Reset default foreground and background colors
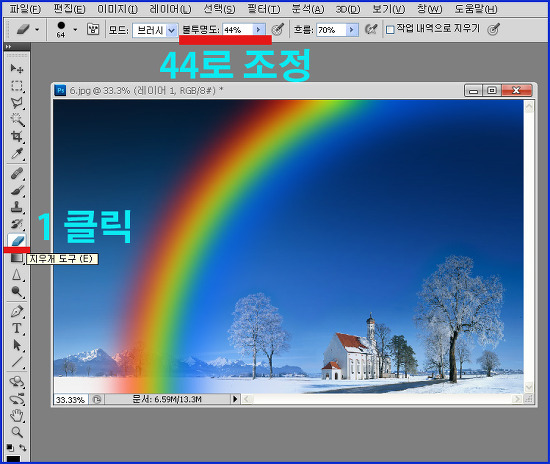Image resolution: width=550 pixels, height=464 pixels. [x=11, y=448]
